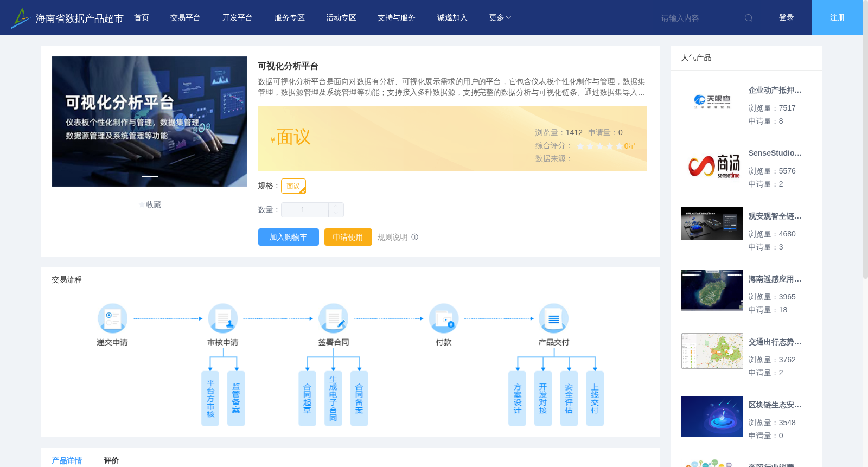Click the 申请使用 button

click(348, 237)
